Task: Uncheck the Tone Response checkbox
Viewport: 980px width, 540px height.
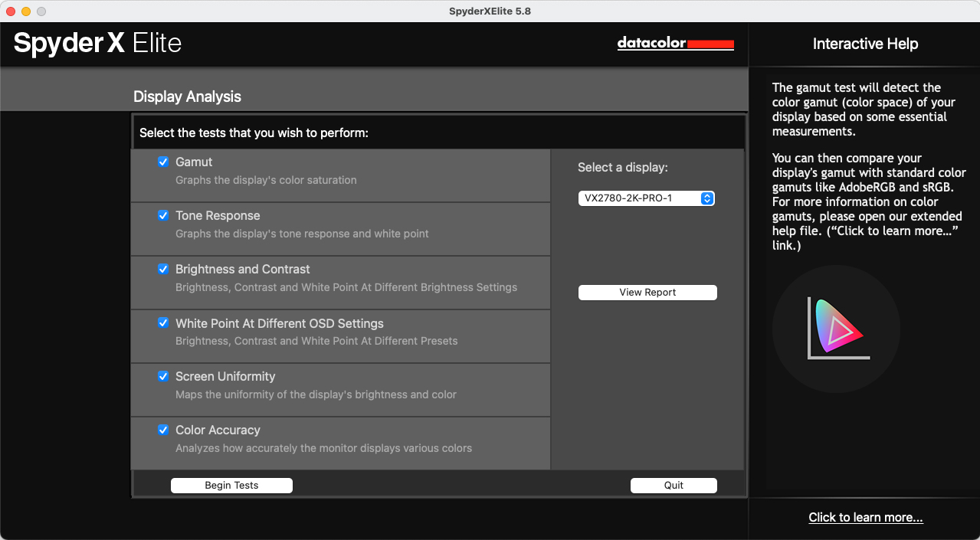Action: point(163,215)
